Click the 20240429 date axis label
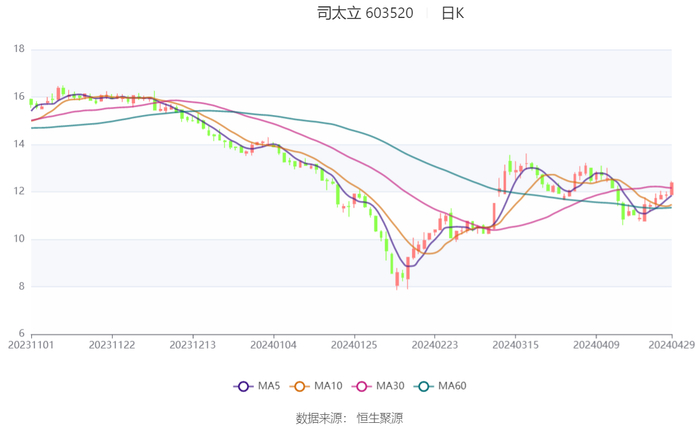Viewport: 700px width, 426px height. click(670, 345)
